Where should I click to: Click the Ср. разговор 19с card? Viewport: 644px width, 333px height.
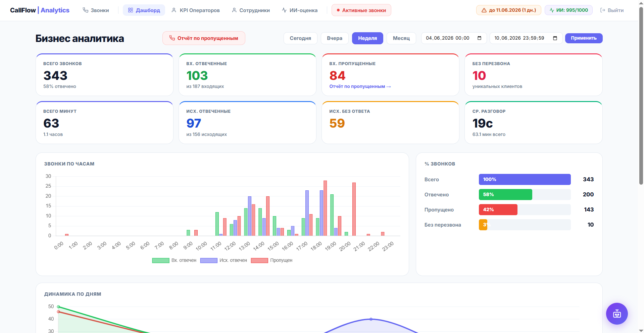coord(534,123)
